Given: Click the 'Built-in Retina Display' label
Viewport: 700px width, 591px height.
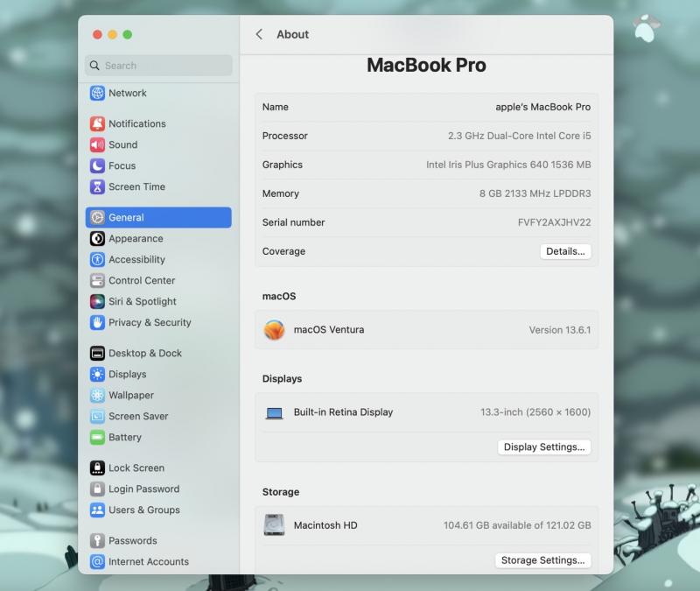Looking at the screenshot, I should point(343,412).
